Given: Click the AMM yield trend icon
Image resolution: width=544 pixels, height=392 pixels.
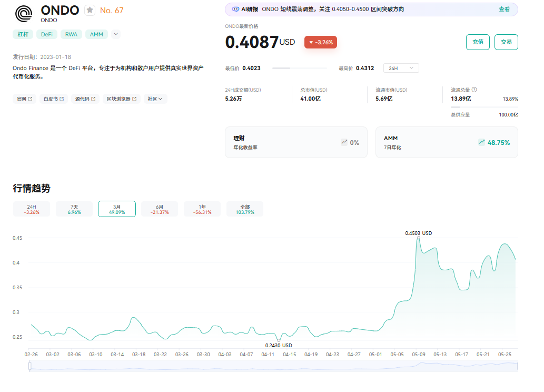Looking at the screenshot, I should pos(481,142).
